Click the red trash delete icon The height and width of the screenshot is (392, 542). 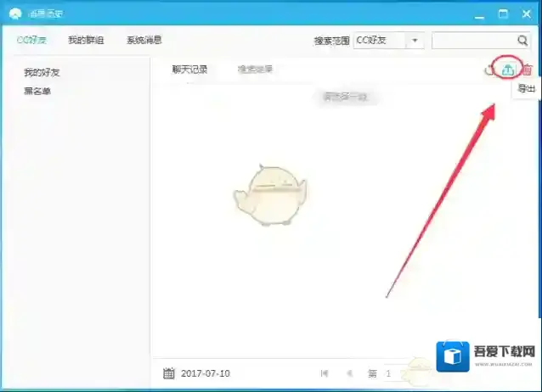528,70
